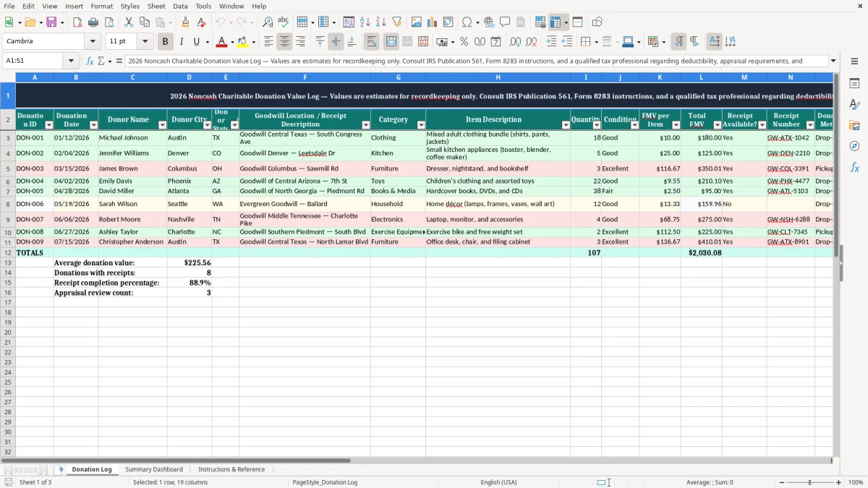Screen dimensions: 868x488
Task: Select the Donation Log sheet tab
Action: tap(92, 469)
